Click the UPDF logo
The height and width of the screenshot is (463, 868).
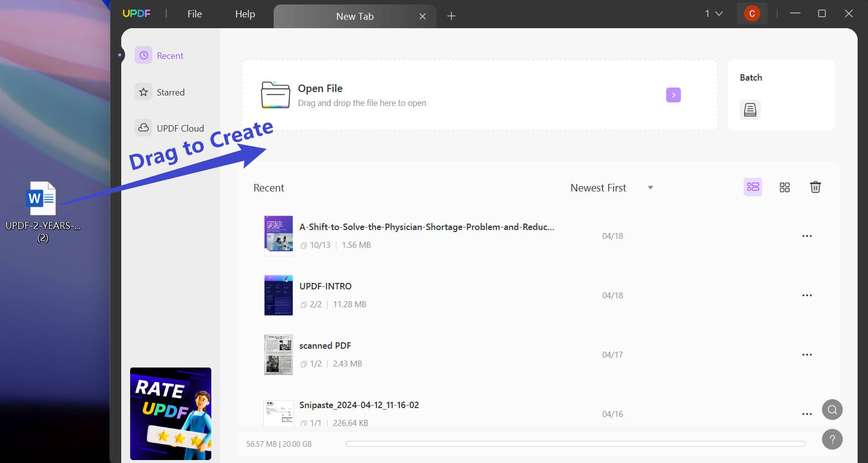tap(137, 13)
